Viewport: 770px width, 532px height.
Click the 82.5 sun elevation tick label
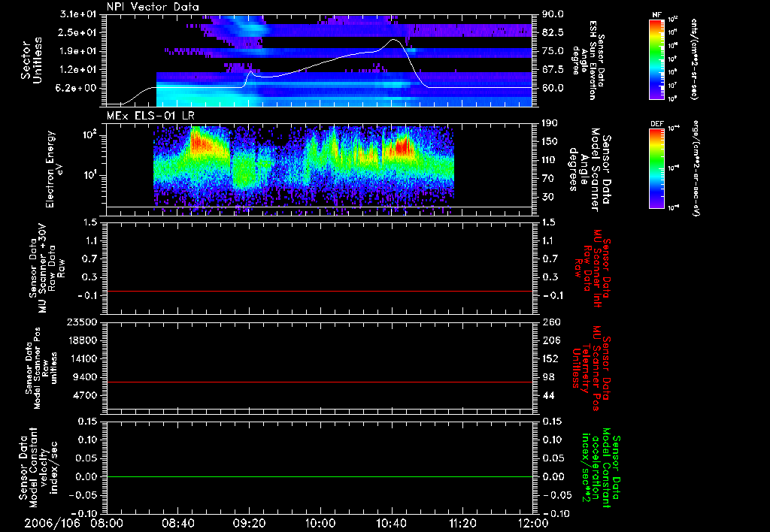click(553, 32)
